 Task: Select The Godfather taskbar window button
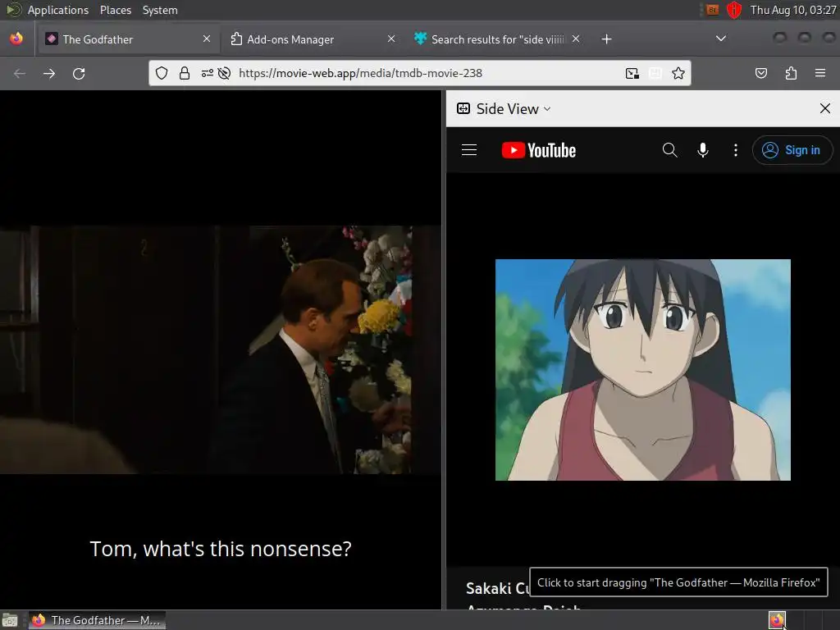tap(97, 620)
